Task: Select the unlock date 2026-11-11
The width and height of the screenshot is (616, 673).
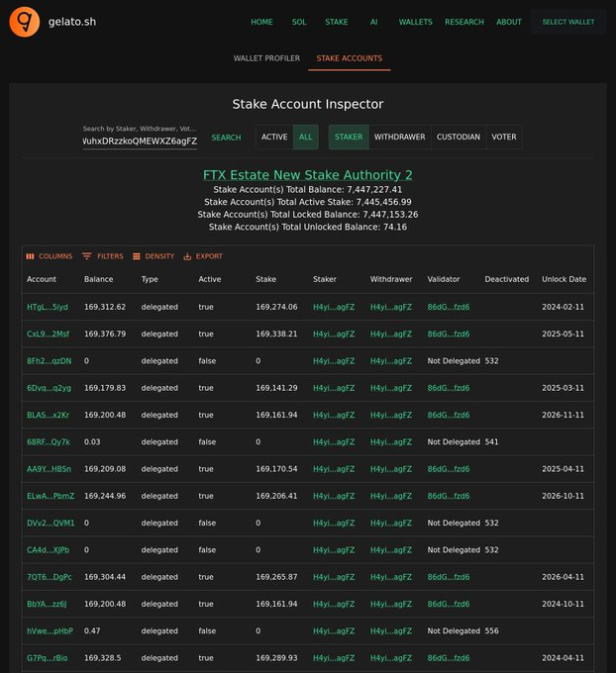Action: pyautogui.click(x=563, y=415)
